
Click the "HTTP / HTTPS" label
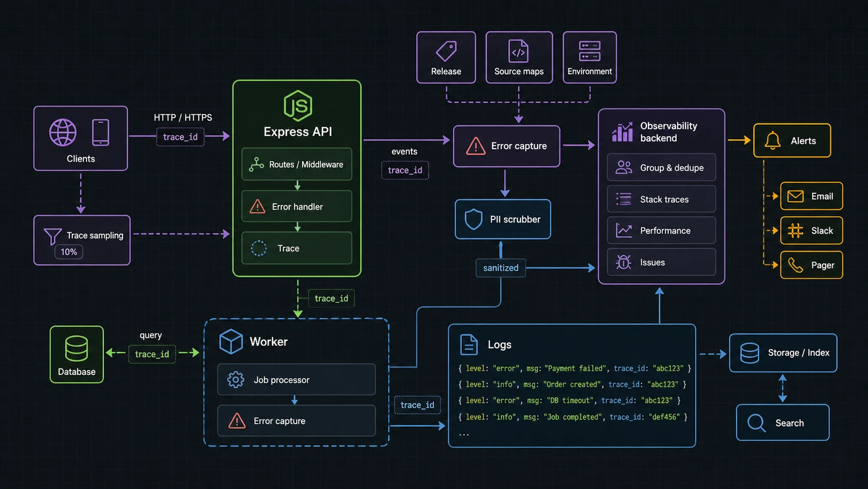point(183,117)
